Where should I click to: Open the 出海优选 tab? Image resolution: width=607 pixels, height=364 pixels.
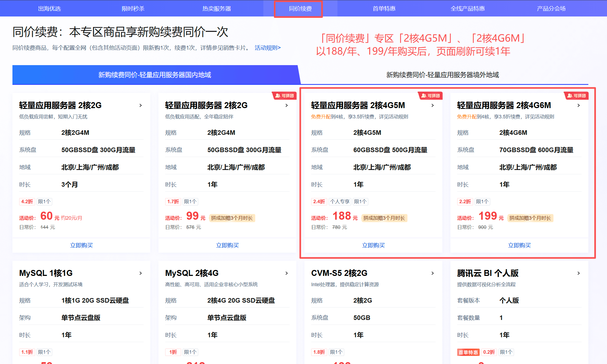pyautogui.click(x=49, y=9)
